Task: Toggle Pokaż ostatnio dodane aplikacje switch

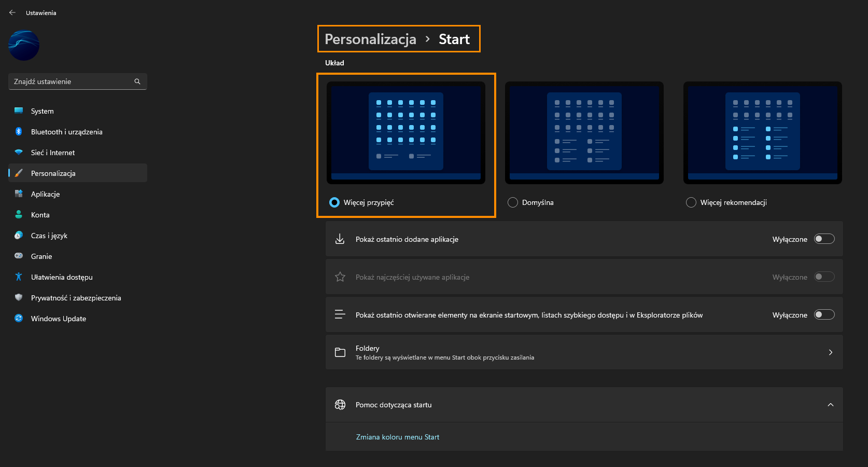Action: [824, 239]
